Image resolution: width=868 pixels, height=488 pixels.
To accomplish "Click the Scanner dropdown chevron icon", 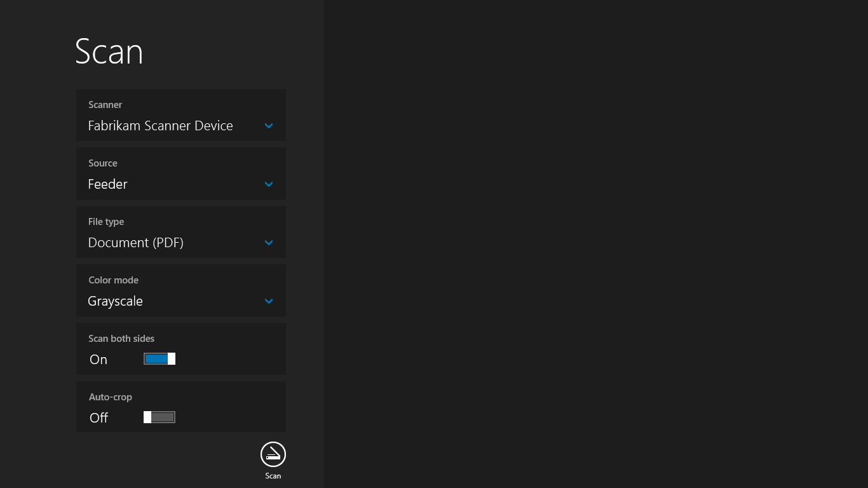I will point(268,126).
